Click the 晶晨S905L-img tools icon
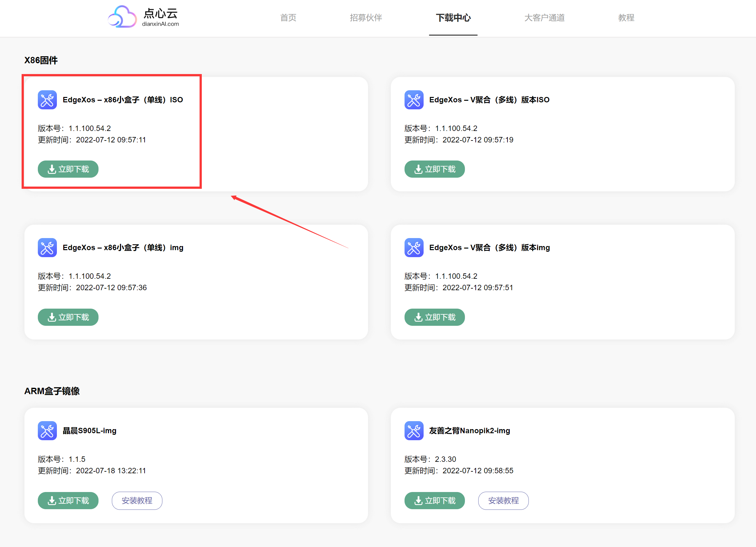The image size is (756, 547). [47, 431]
